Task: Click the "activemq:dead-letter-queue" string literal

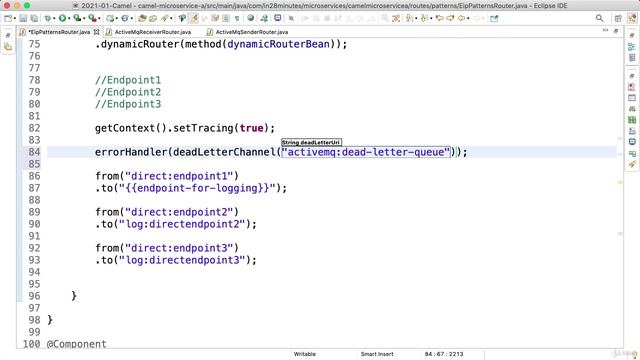Action: click(366, 152)
